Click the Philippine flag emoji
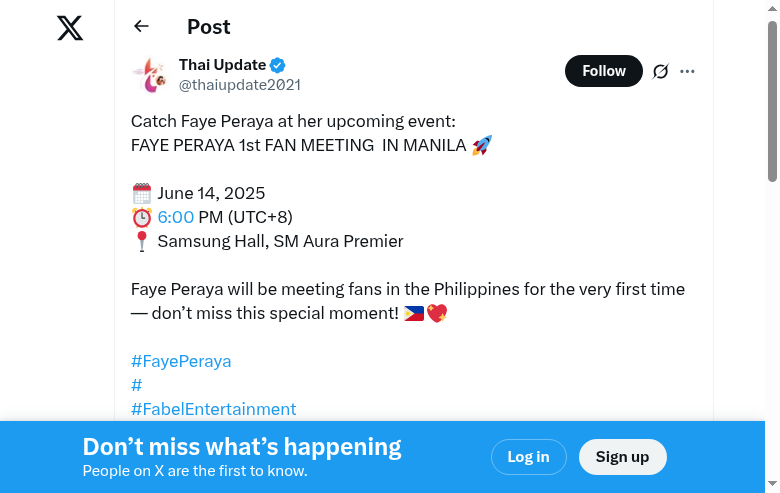 point(414,314)
